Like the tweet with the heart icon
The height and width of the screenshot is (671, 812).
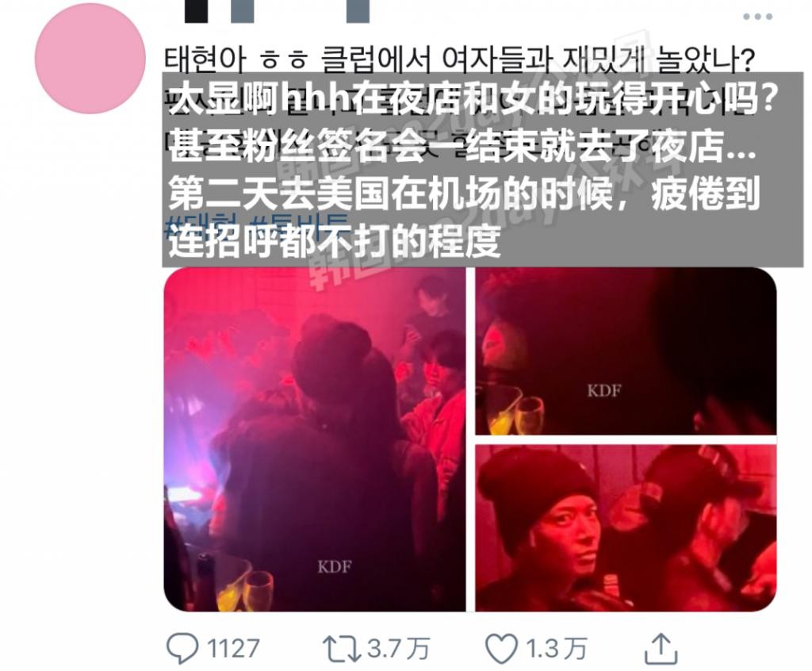(501, 648)
